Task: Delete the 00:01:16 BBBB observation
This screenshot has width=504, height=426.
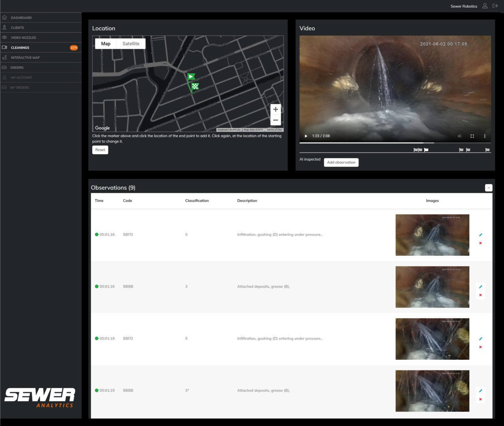Action: point(480,295)
